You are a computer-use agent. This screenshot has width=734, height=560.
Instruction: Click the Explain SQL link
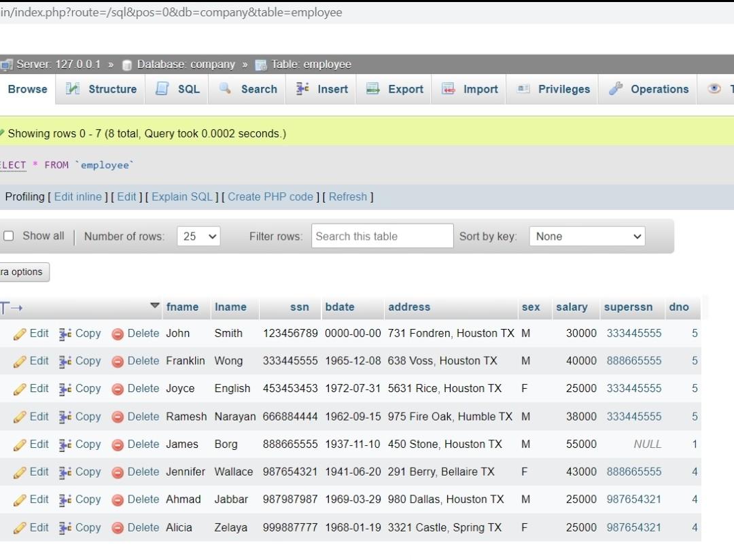click(x=181, y=196)
